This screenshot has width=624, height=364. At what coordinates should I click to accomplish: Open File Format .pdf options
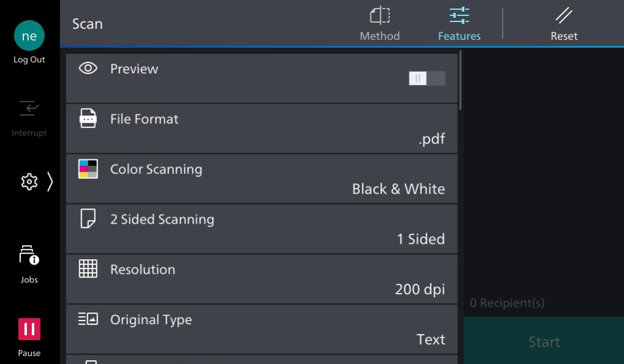pyautogui.click(x=432, y=139)
